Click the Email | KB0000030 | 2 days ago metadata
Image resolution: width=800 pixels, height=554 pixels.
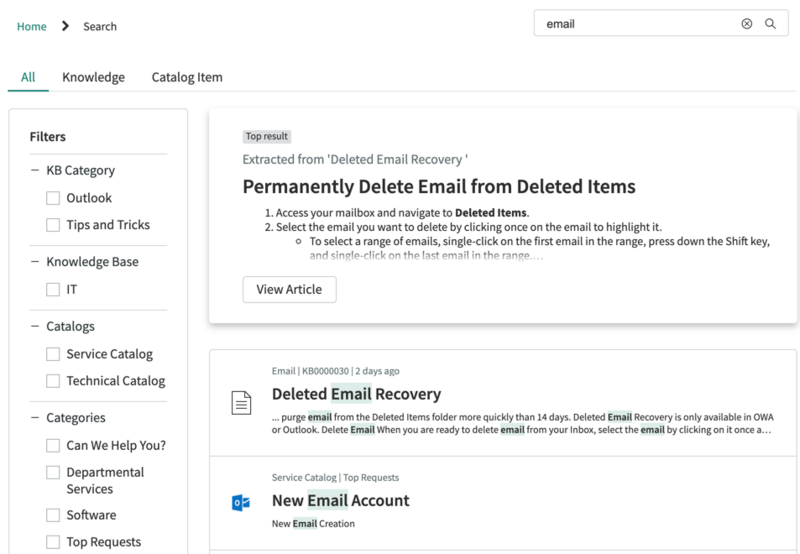click(336, 371)
